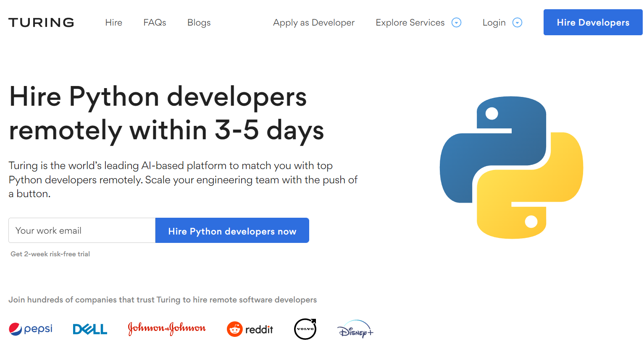Click the Login text label
The width and height of the screenshot is (644, 344).
[x=494, y=22]
